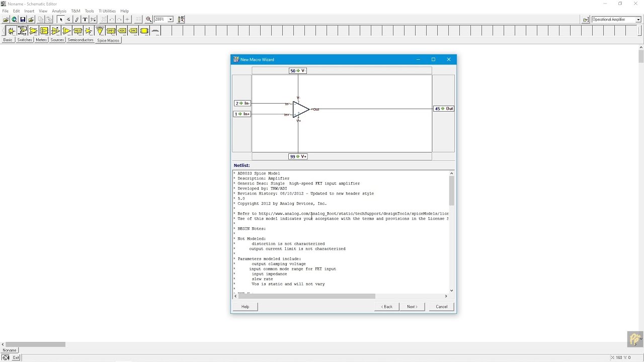Select the wire drawing tool
This screenshot has height=362, width=644.
pyautogui.click(x=68, y=20)
